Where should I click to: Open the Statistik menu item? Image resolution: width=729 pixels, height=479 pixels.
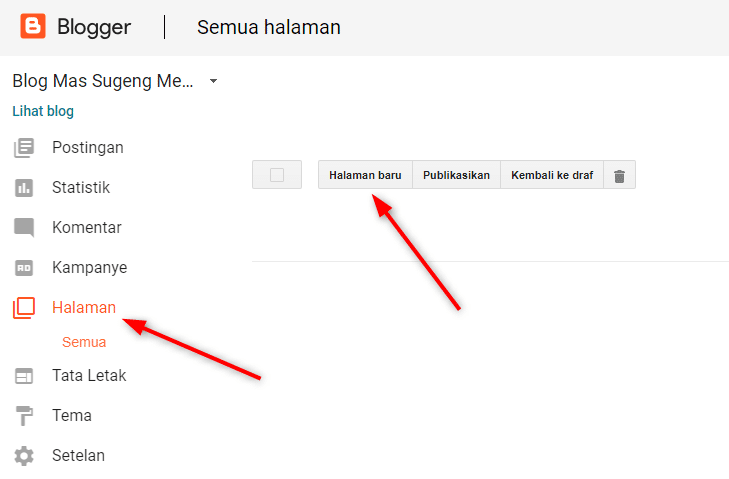[81, 187]
